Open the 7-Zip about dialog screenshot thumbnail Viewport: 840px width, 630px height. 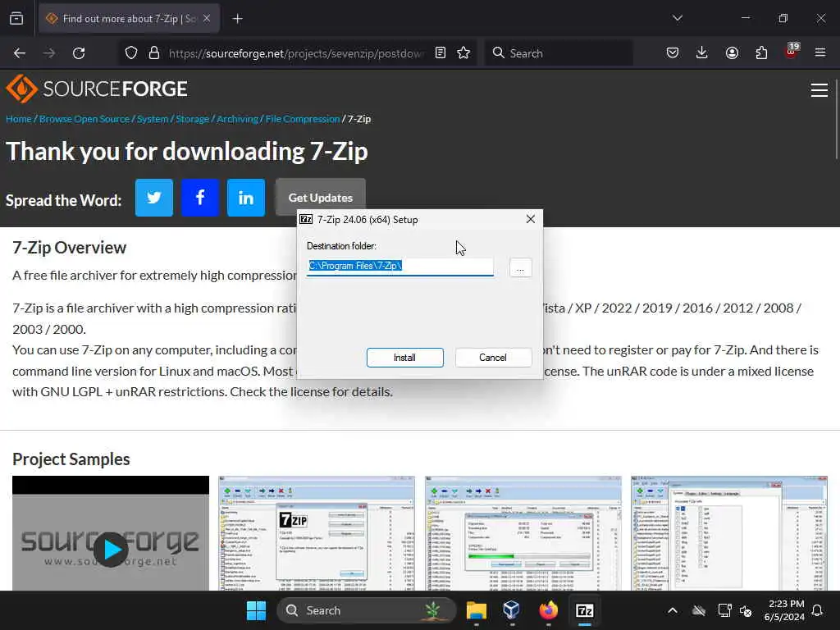coord(317,533)
